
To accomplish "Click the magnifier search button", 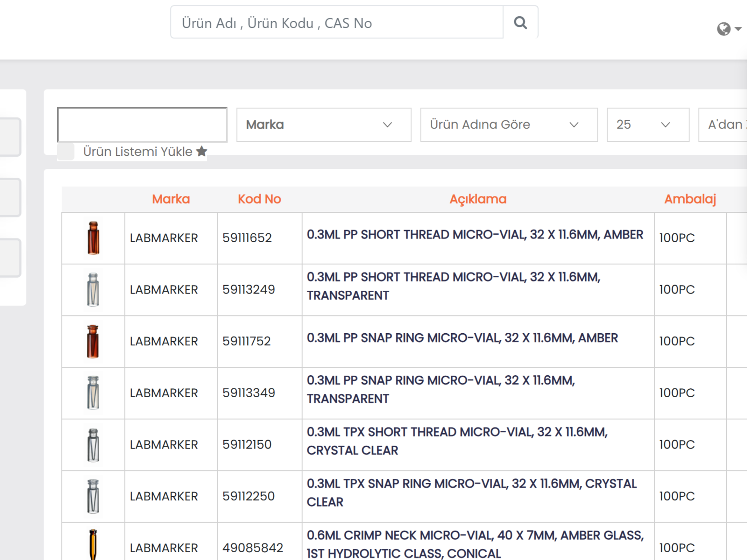I will pyautogui.click(x=520, y=22).
